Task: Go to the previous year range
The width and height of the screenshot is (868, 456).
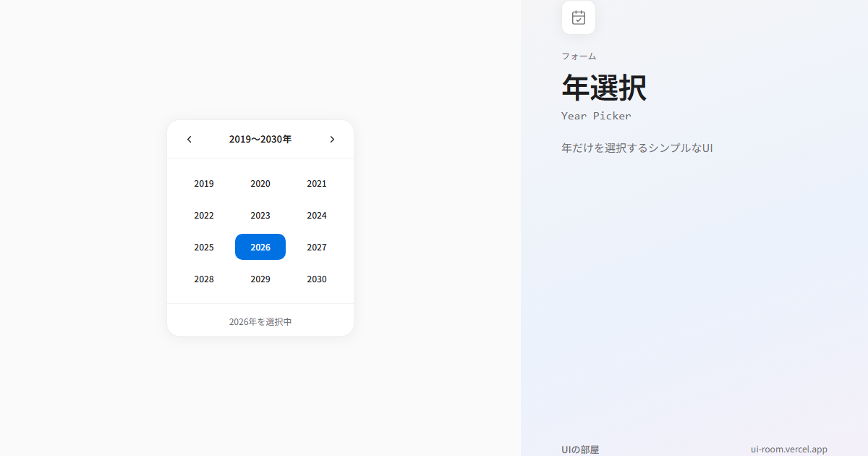Action: click(x=190, y=140)
